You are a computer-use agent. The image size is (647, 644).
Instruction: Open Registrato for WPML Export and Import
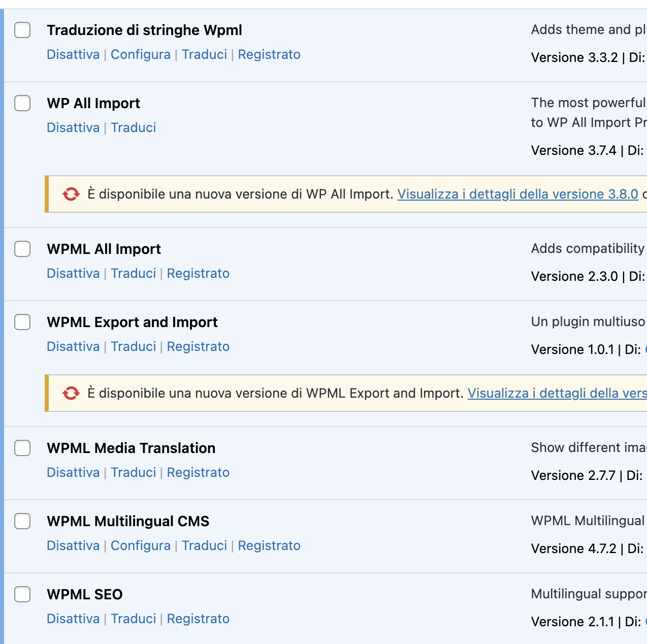point(198,346)
